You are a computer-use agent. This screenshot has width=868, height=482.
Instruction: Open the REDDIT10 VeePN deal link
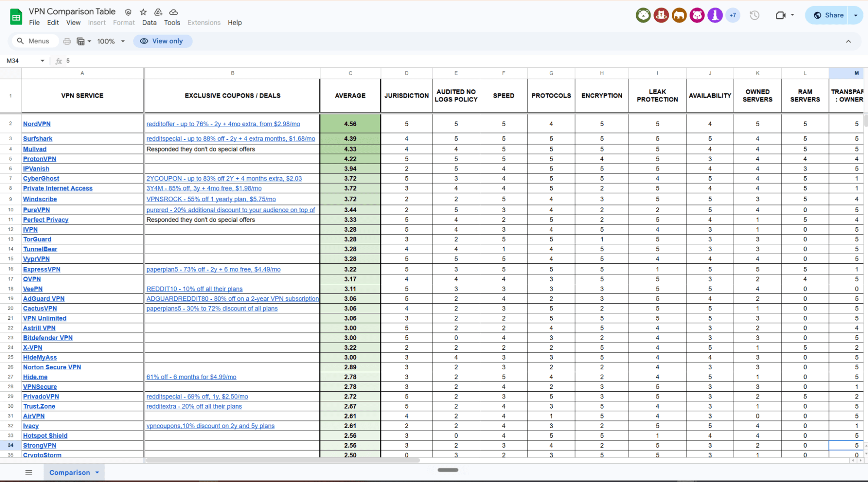(x=195, y=289)
